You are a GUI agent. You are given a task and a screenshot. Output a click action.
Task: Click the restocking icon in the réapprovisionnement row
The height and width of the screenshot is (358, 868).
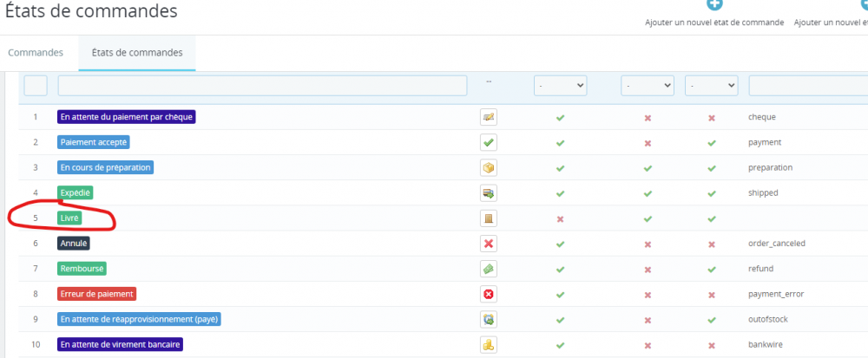(x=488, y=319)
